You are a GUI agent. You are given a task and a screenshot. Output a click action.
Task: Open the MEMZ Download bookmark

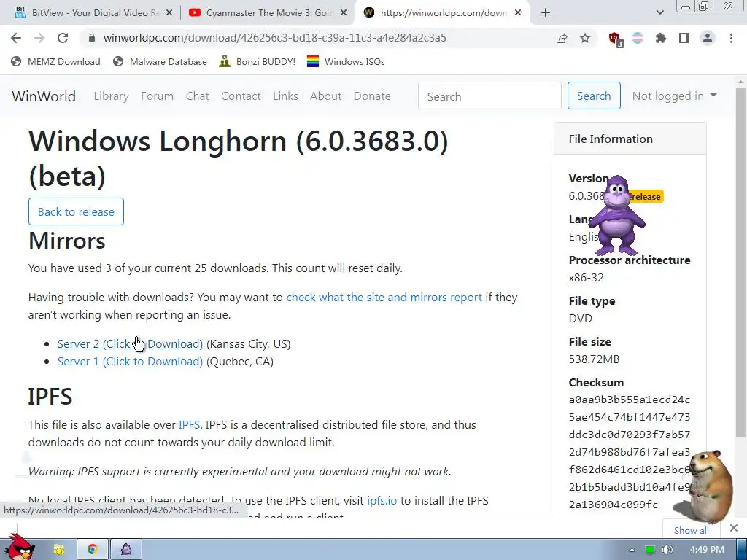click(55, 61)
